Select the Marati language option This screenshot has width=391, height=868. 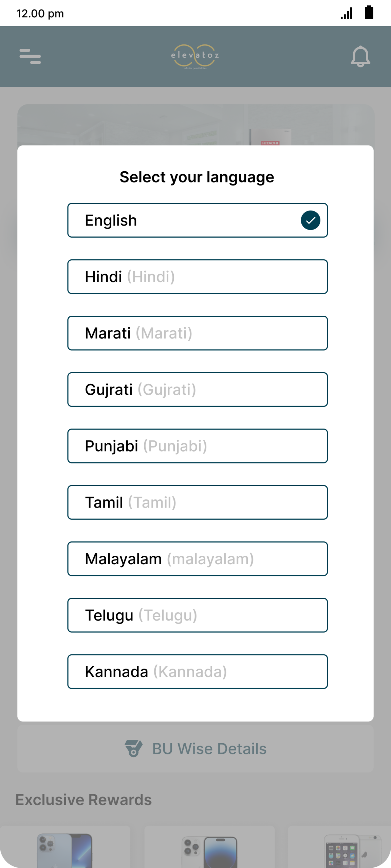[x=198, y=333]
